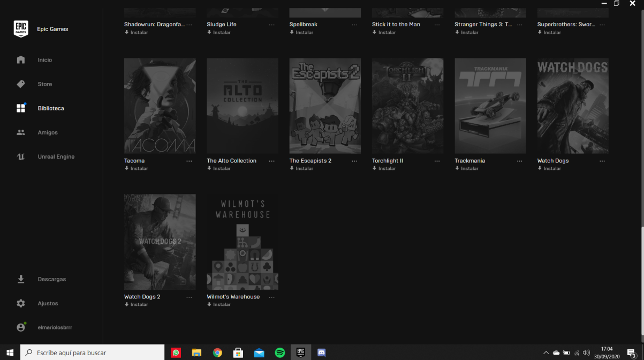This screenshot has width=644, height=360.
Task: Open options menu for Tacoma
Action: point(189,161)
